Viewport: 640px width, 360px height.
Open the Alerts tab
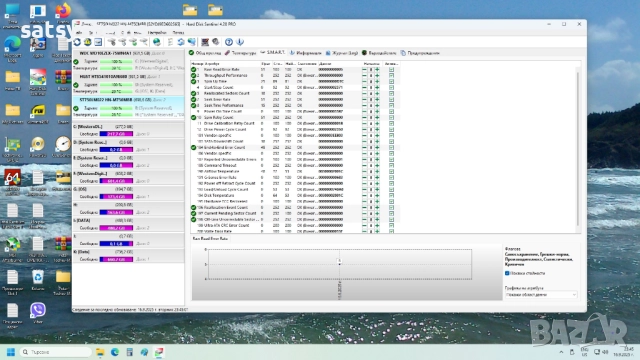pyautogui.click(x=420, y=53)
